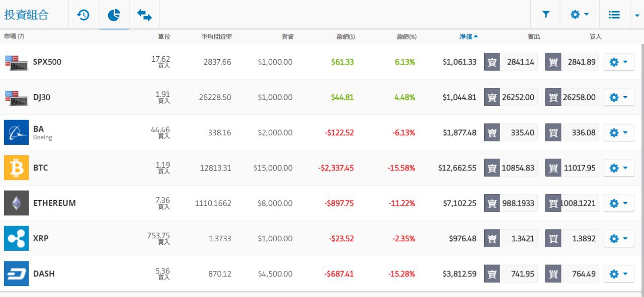This screenshot has height=297, width=644.
Task: Click the two-arrows switch icon
Action: click(144, 15)
